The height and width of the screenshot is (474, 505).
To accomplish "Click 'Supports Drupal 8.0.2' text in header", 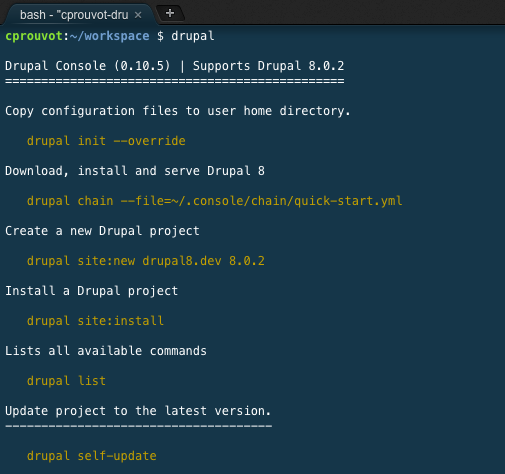I will pos(268,66).
